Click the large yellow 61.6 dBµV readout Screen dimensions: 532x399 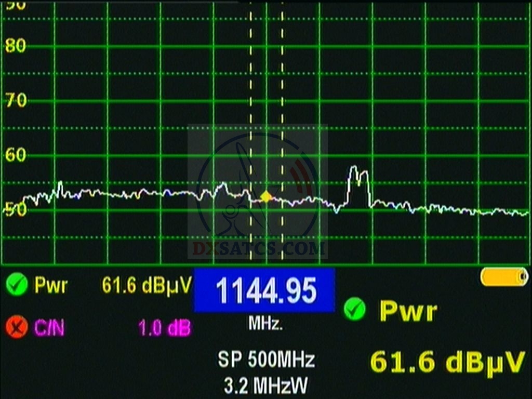tap(447, 362)
